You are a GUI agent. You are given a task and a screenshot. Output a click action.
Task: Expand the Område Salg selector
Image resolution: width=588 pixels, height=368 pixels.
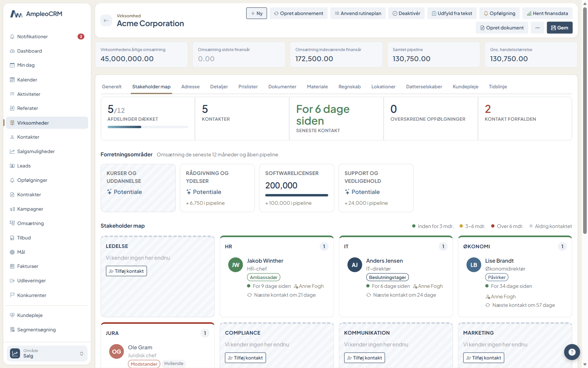[x=47, y=354]
